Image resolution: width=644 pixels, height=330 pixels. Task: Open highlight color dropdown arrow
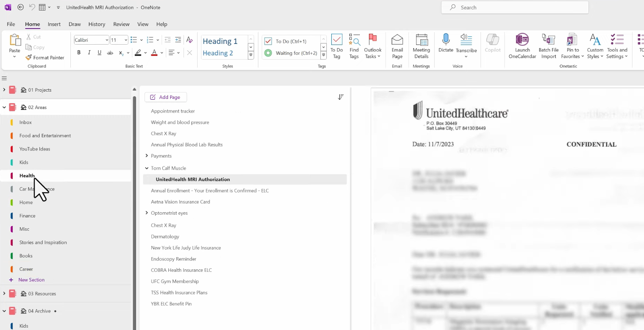pos(145,53)
